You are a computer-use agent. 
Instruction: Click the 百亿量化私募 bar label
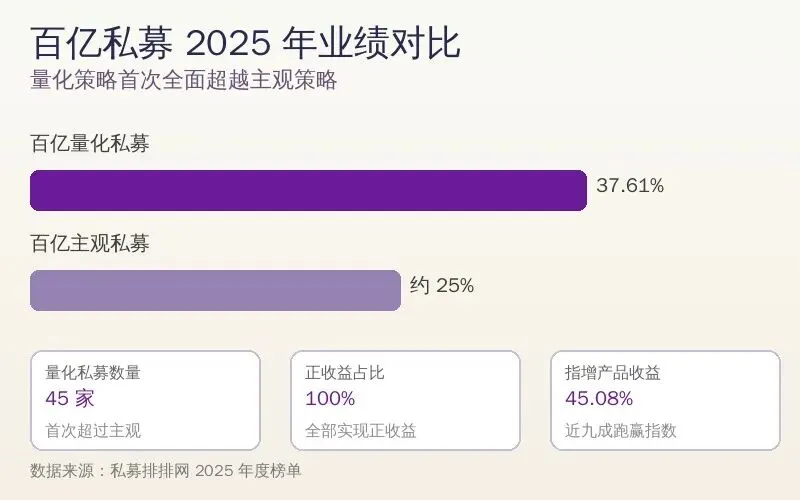(x=90, y=144)
